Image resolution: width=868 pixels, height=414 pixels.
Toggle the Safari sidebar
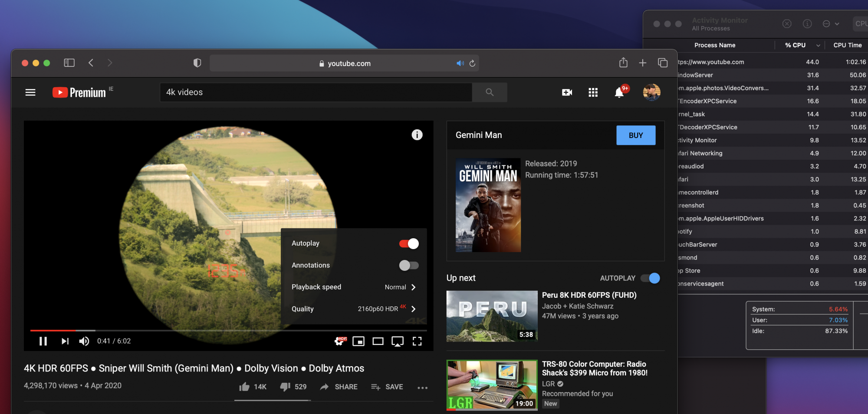(x=69, y=63)
